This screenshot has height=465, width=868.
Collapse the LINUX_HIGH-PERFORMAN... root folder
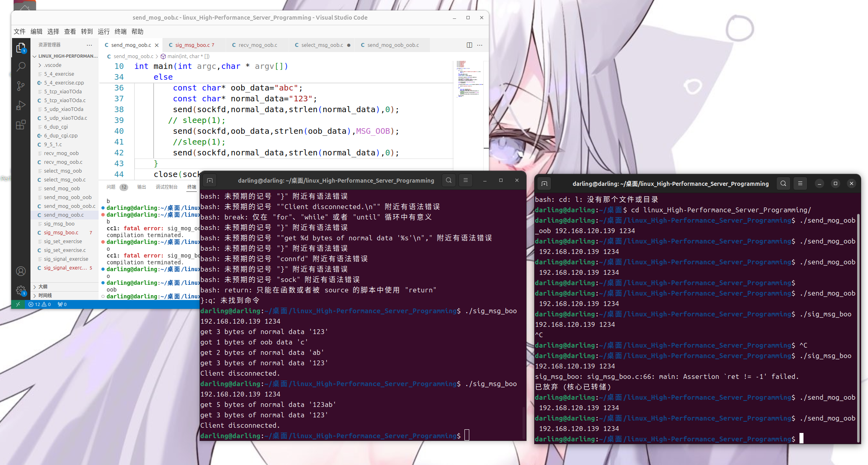coord(65,56)
